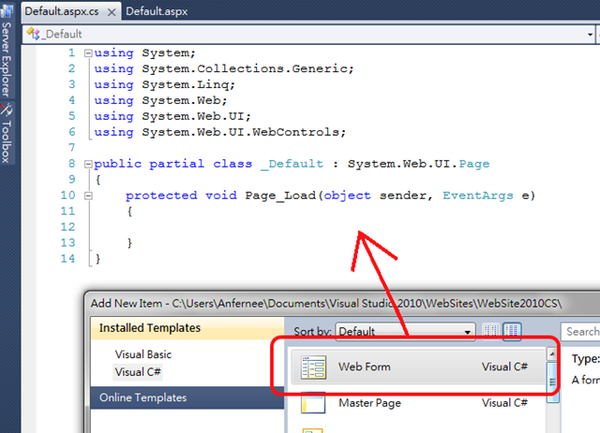This screenshot has height=433, width=600.
Task: Select Visual Basic templates
Action: (143, 354)
